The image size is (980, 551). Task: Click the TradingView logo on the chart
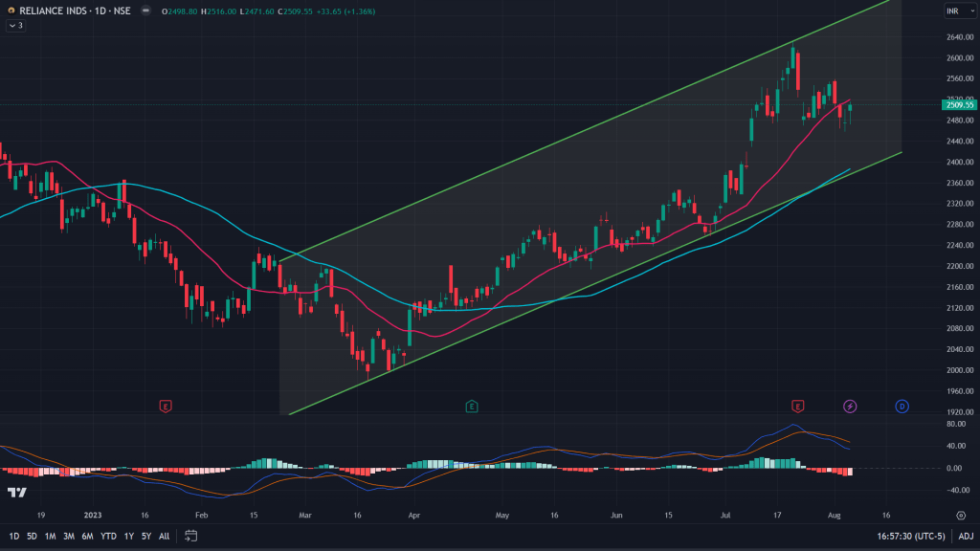click(x=16, y=492)
